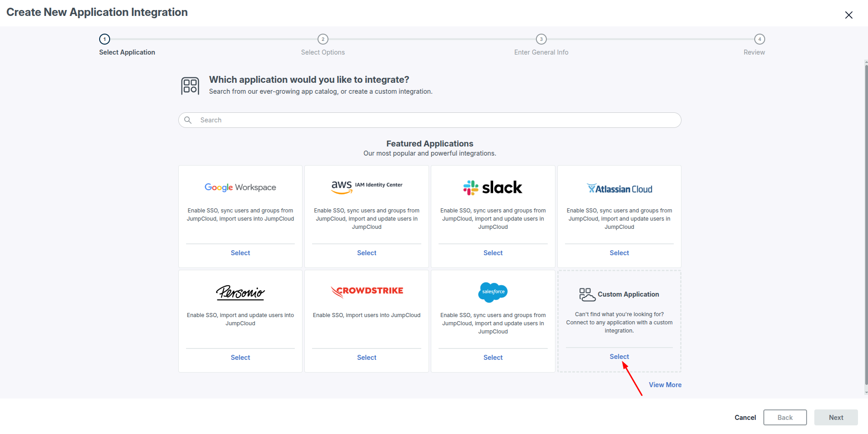
Task: Click the 'Create New Application Integration' title
Action: (97, 12)
